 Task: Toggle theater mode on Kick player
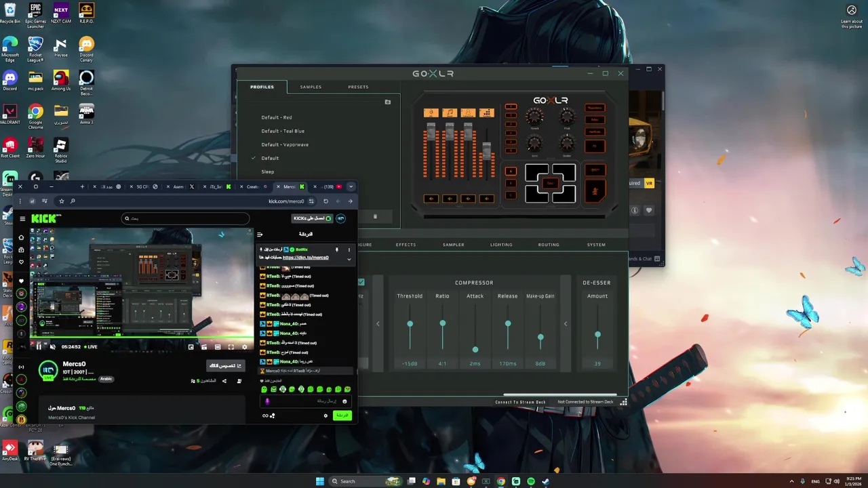click(218, 347)
